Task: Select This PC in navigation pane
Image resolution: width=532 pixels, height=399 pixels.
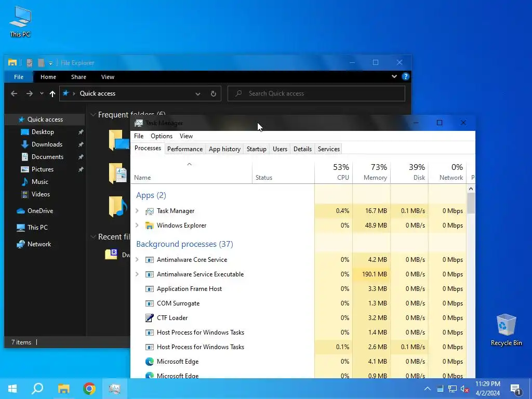Action: 37,228
